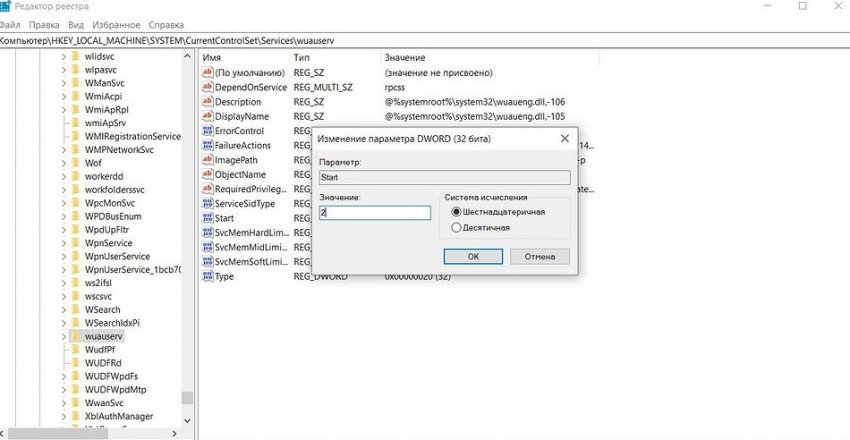
Task: Click the WmiAcpi folder icon
Action: point(76,96)
